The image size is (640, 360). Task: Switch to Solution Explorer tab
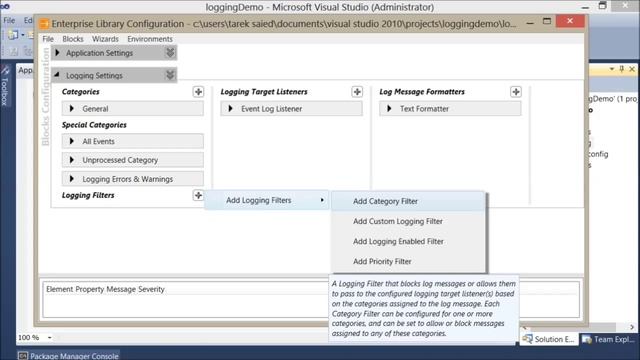(549, 339)
